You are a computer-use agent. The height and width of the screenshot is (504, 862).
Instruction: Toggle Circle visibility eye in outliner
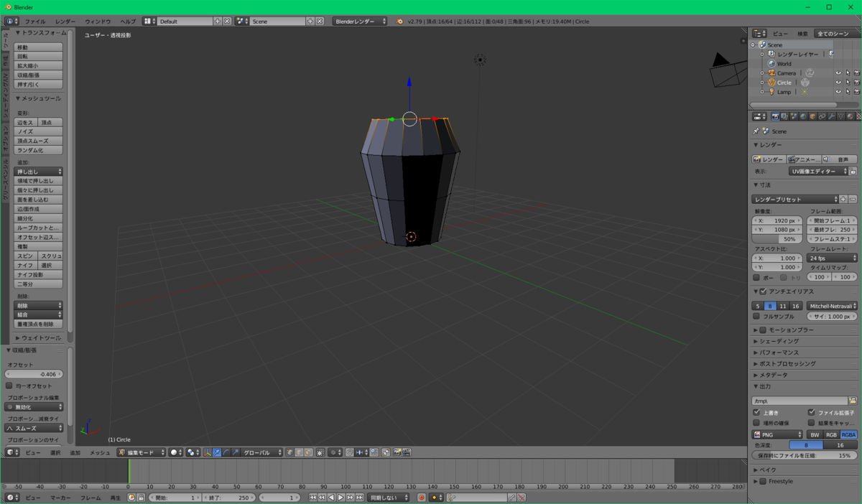(x=838, y=82)
